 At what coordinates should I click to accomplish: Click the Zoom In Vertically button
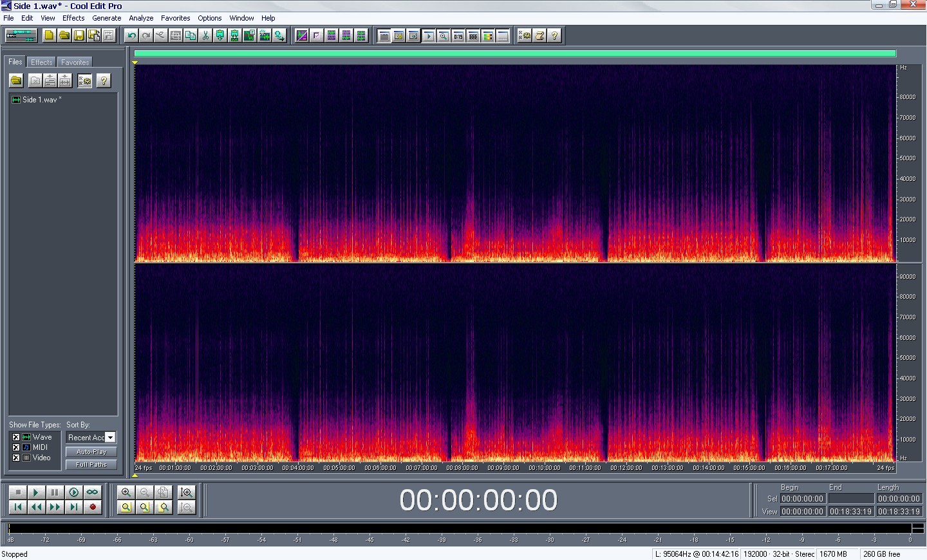click(187, 492)
